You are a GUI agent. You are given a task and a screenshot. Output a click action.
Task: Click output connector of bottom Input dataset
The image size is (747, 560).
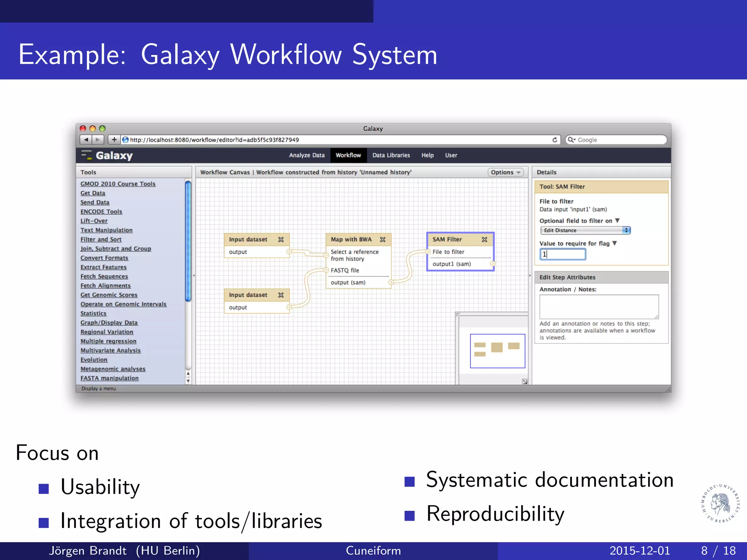click(289, 307)
